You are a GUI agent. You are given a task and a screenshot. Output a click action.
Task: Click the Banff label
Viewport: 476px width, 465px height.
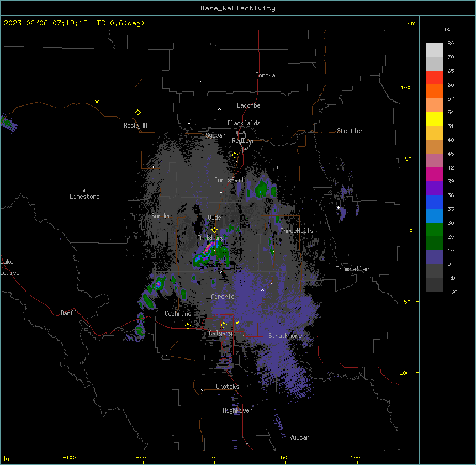(x=68, y=313)
